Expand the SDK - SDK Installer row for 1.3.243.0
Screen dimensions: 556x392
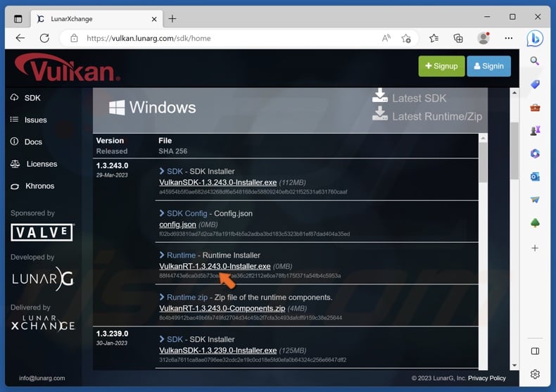click(x=197, y=171)
